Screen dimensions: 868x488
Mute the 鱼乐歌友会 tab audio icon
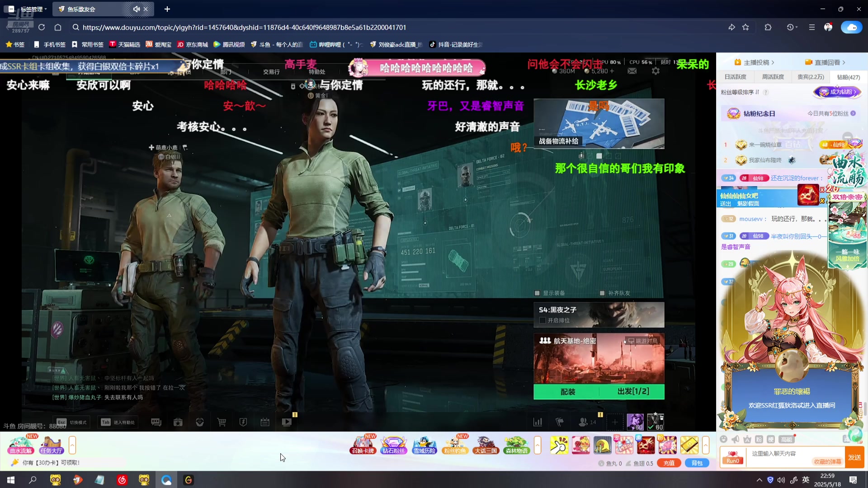(x=136, y=9)
